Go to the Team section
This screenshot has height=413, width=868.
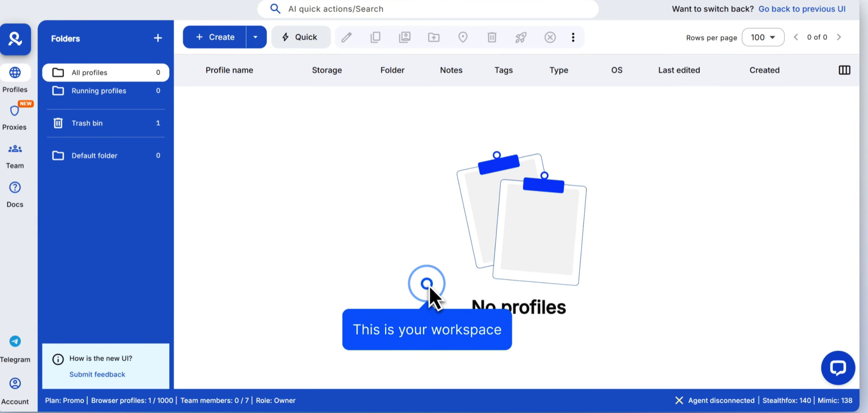(15, 156)
